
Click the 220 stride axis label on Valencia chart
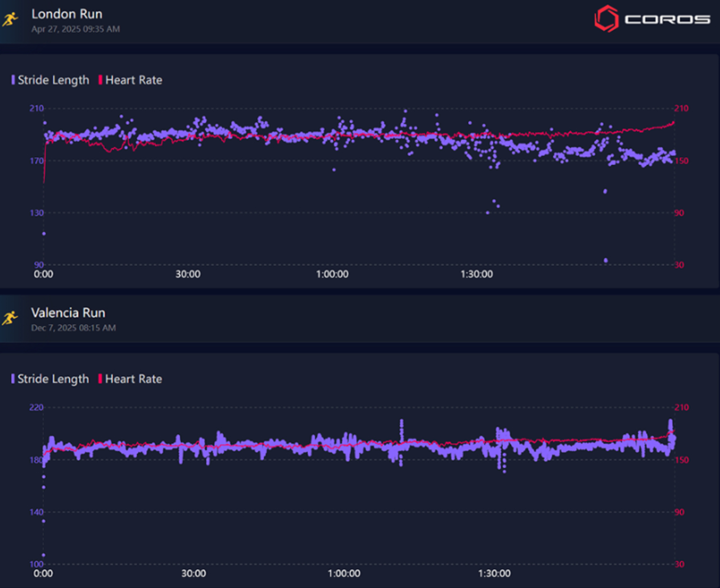(36, 408)
